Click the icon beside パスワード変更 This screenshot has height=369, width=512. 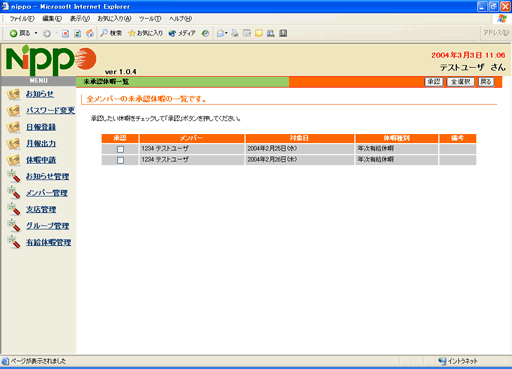click(13, 111)
